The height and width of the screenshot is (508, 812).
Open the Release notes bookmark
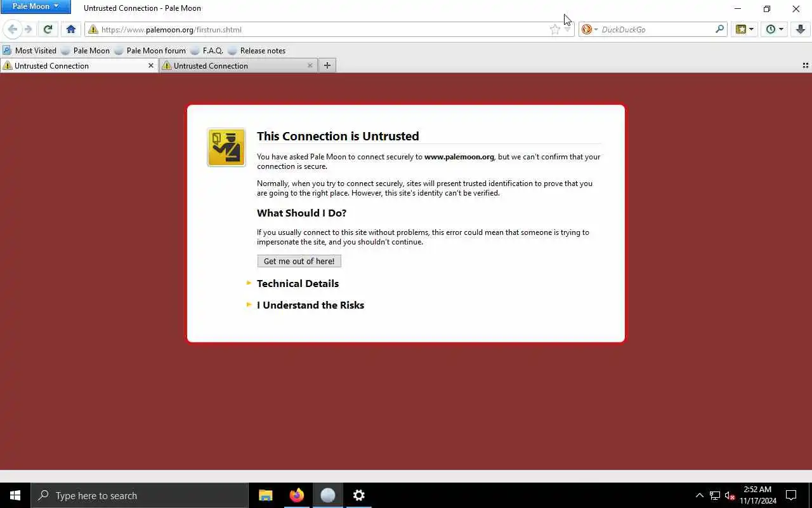coord(256,50)
